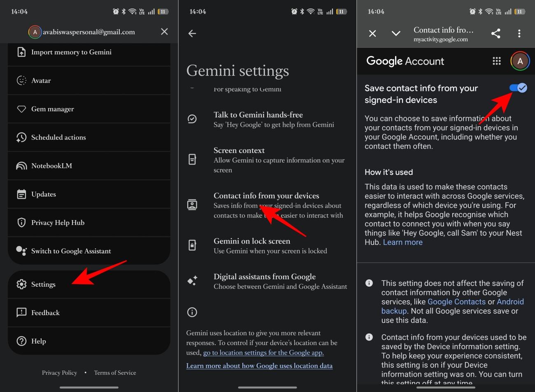
Task: Open Import memory to Gemini
Action: pyautogui.click(x=89, y=52)
